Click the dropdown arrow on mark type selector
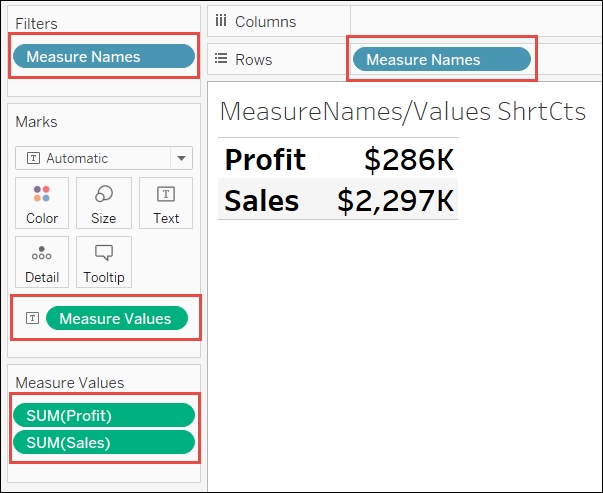The height and width of the screenshot is (493, 603). point(182,158)
